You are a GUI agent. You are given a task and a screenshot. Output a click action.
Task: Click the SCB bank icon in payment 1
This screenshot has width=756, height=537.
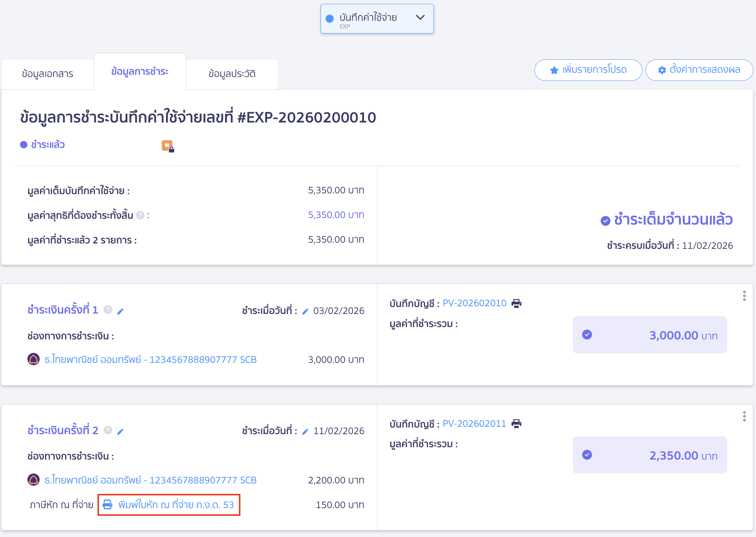click(34, 359)
